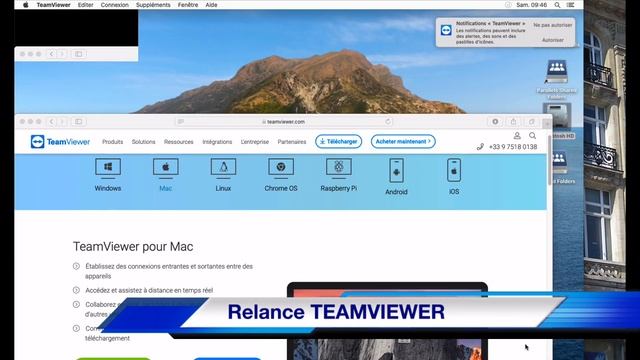
Task: Open the TeamViewer menu in menu bar
Action: [53, 5]
